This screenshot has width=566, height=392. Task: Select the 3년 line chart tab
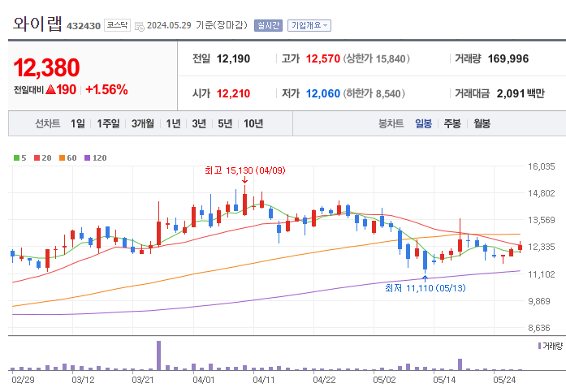pyautogui.click(x=199, y=123)
